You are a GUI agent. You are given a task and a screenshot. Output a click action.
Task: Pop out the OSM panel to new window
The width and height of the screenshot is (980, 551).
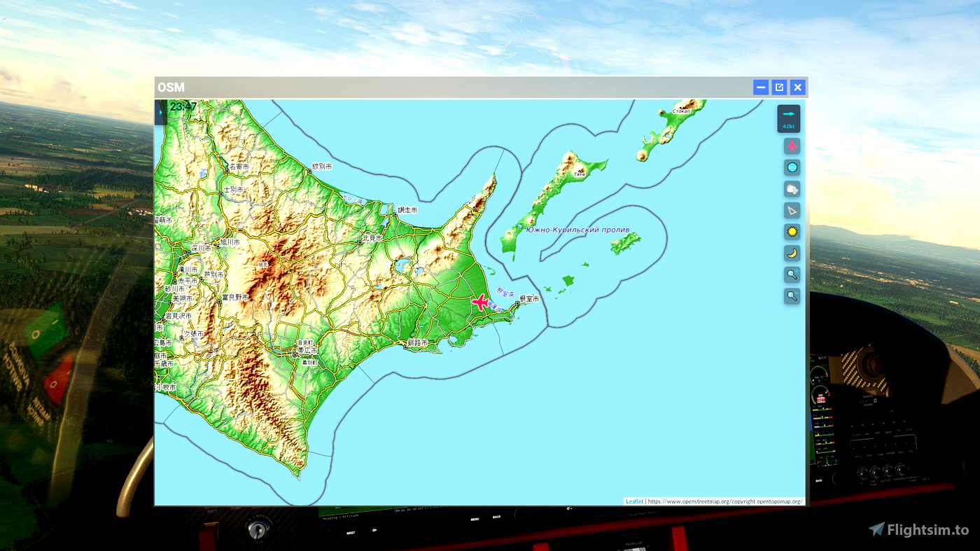coord(779,88)
